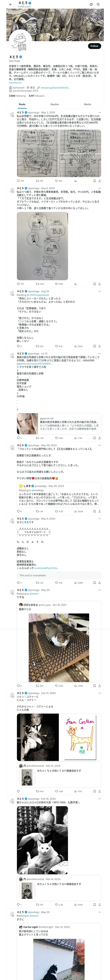The image size is (110, 980).
Task: Repost the Sep 6, 2019 post
Action: coord(39,284)
